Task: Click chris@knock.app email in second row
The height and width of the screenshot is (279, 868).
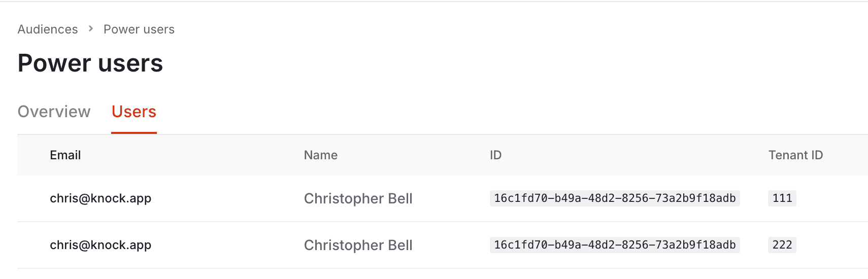Action: [x=101, y=245]
